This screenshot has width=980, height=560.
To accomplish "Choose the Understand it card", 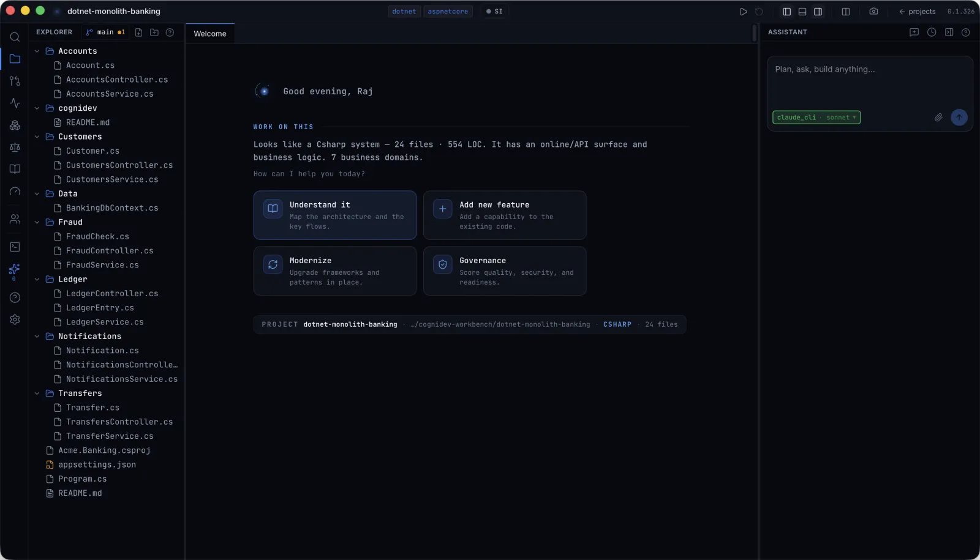I will pyautogui.click(x=335, y=215).
